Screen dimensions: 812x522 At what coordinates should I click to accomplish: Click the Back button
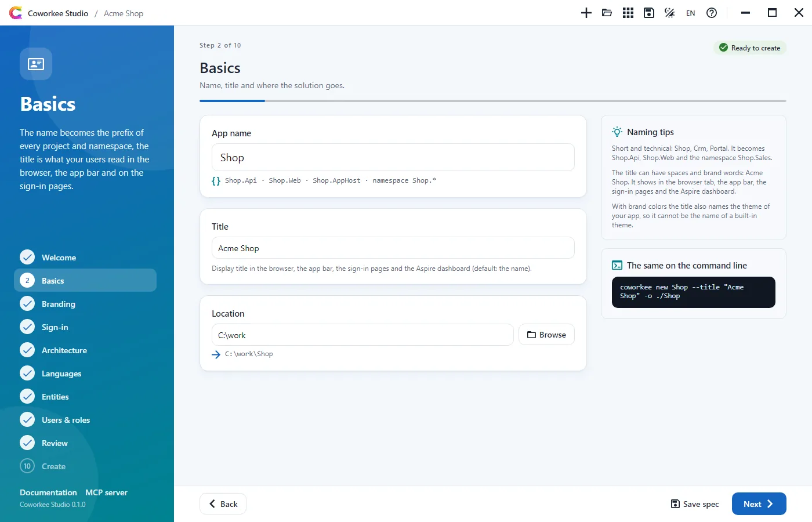(223, 503)
